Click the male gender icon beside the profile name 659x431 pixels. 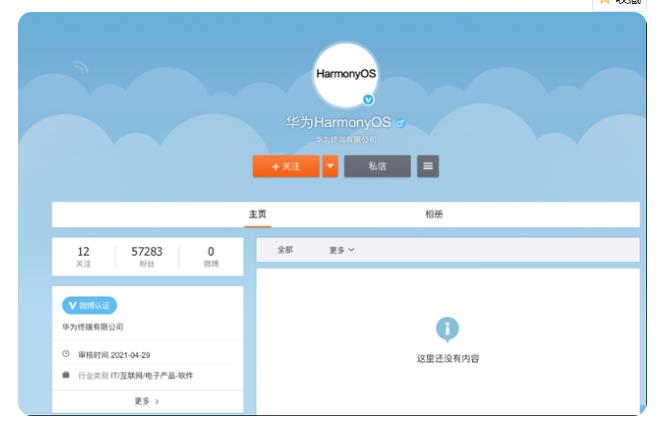400,123
